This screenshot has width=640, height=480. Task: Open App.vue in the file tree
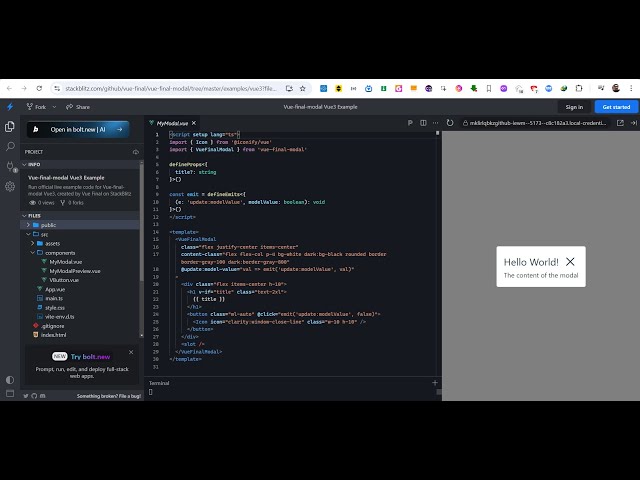tap(55, 289)
